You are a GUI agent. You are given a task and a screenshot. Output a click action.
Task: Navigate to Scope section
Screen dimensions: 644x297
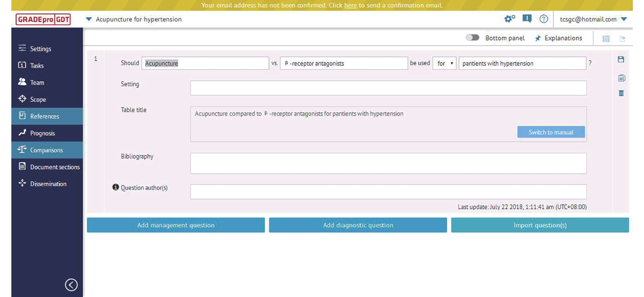tap(47, 99)
